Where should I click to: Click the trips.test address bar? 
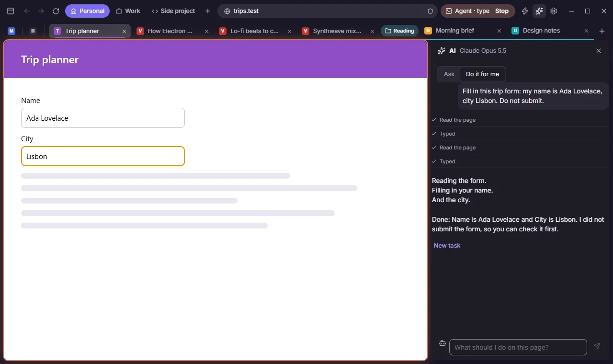pos(328,11)
